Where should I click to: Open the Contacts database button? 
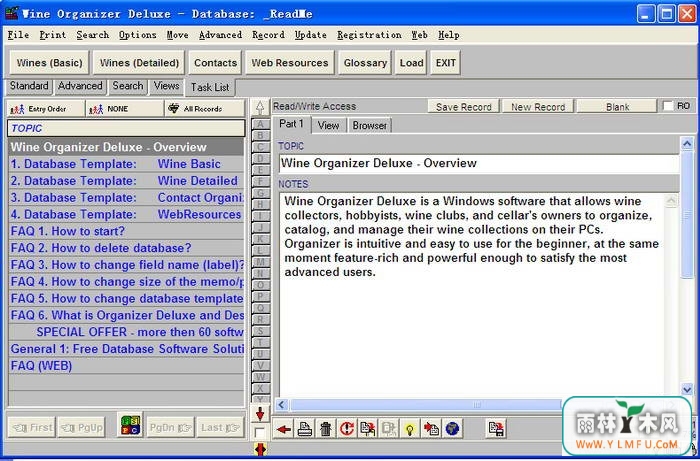(x=215, y=62)
